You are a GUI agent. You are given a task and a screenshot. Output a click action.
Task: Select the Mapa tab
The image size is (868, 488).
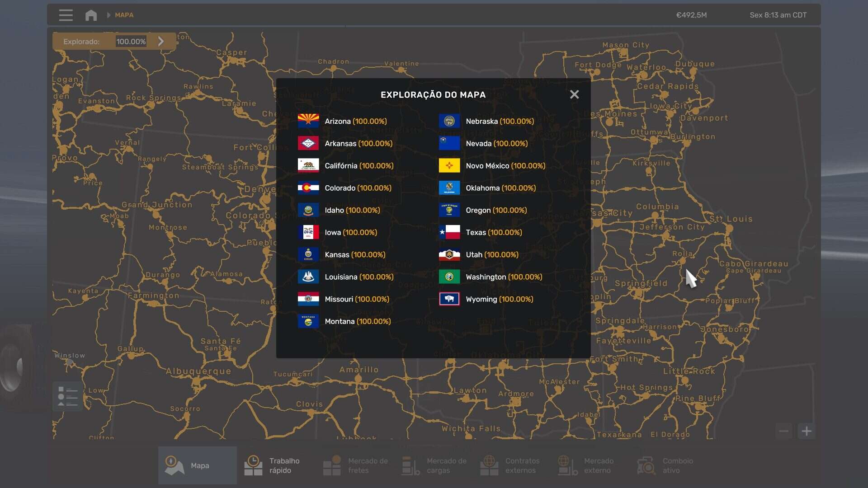pos(197,465)
